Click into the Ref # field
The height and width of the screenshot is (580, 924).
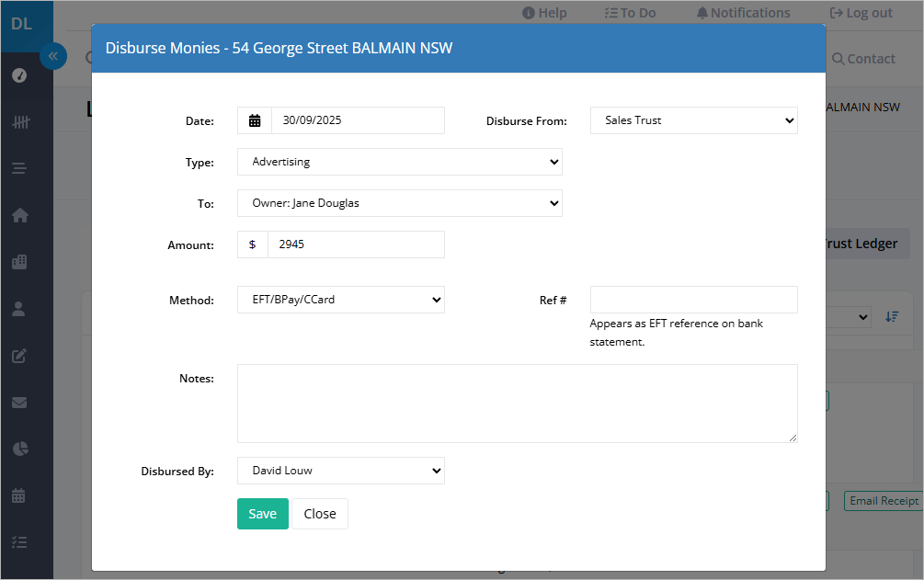pos(693,300)
